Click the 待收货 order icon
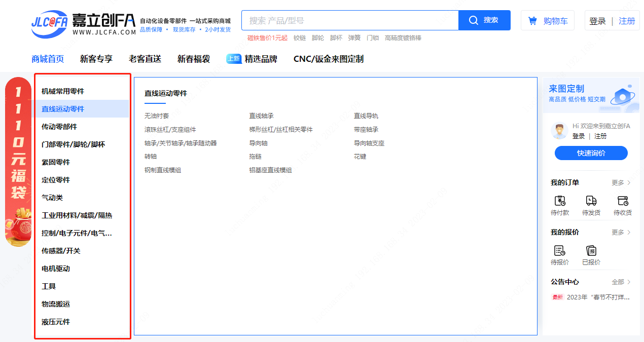This screenshot has width=644, height=342. point(623,201)
